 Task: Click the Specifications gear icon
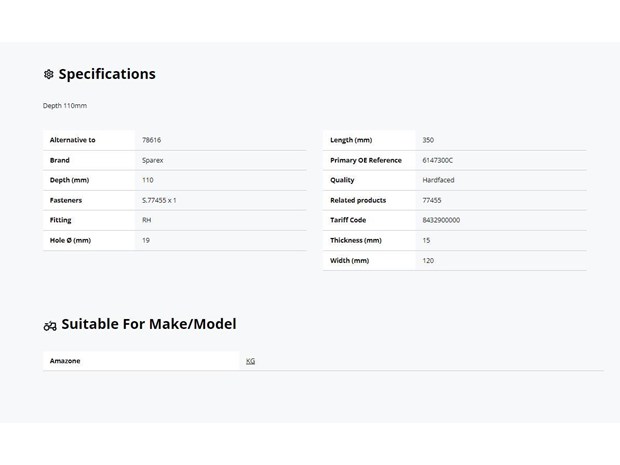[x=49, y=74]
